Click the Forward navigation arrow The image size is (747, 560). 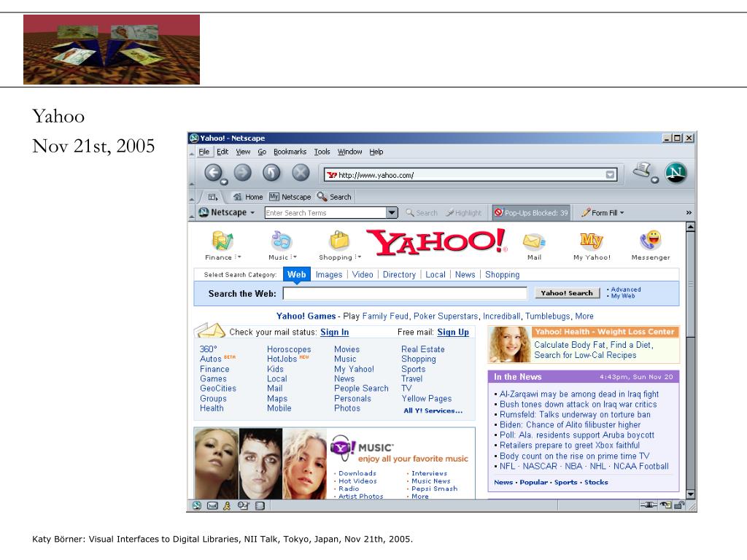coord(242,172)
